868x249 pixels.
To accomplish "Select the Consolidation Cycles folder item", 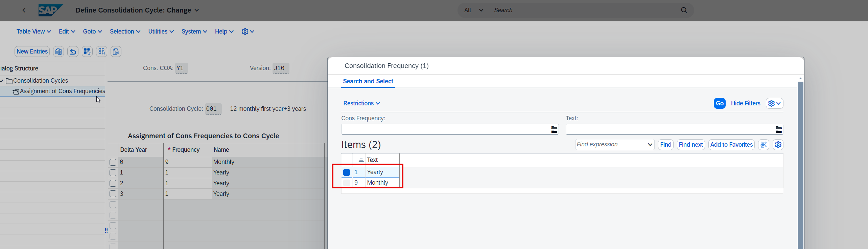I will pos(37,81).
